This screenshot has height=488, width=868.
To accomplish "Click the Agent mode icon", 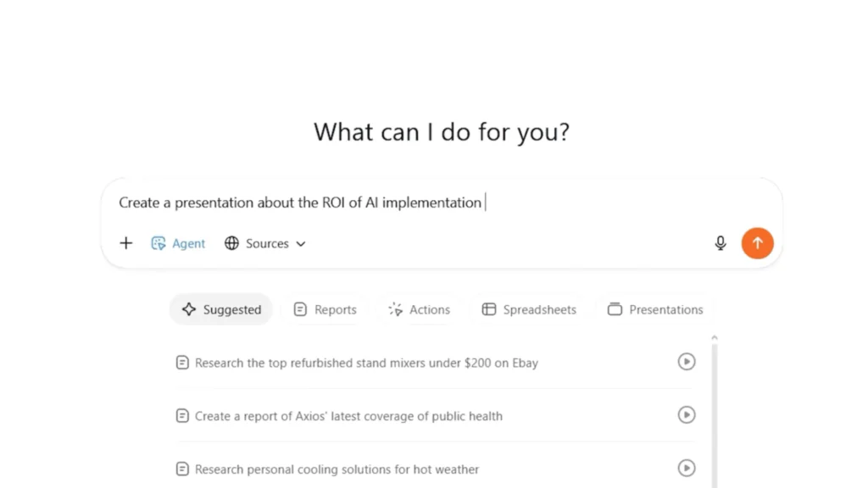I will tap(159, 243).
